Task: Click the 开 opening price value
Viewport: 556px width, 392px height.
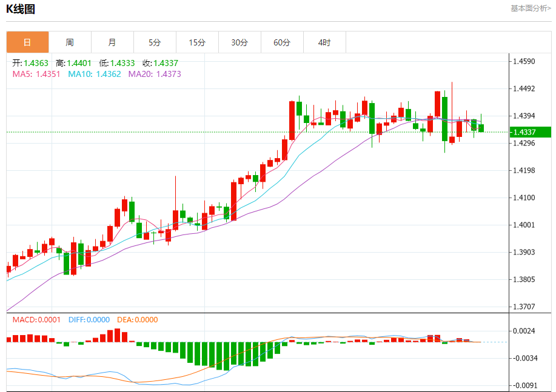Action: tap(36, 63)
